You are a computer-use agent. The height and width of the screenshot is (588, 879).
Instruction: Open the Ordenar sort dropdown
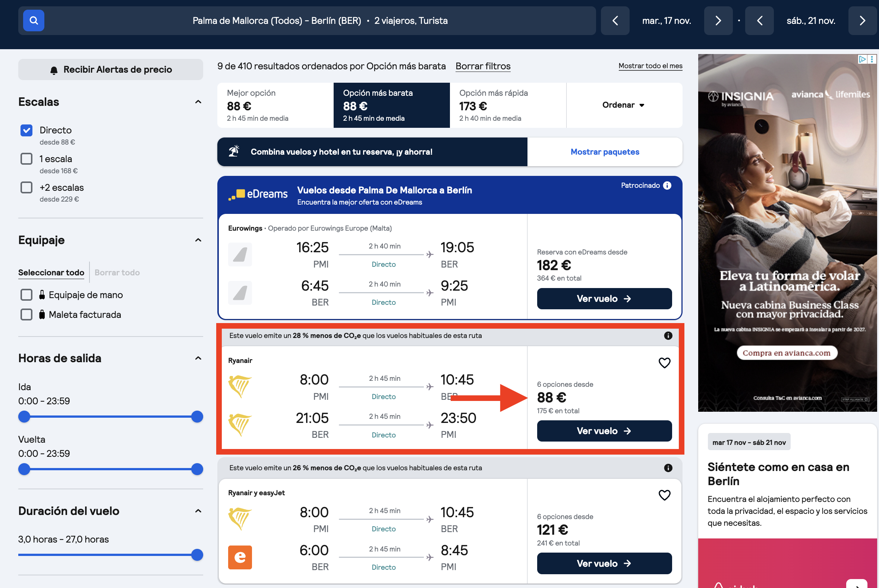[x=624, y=105]
